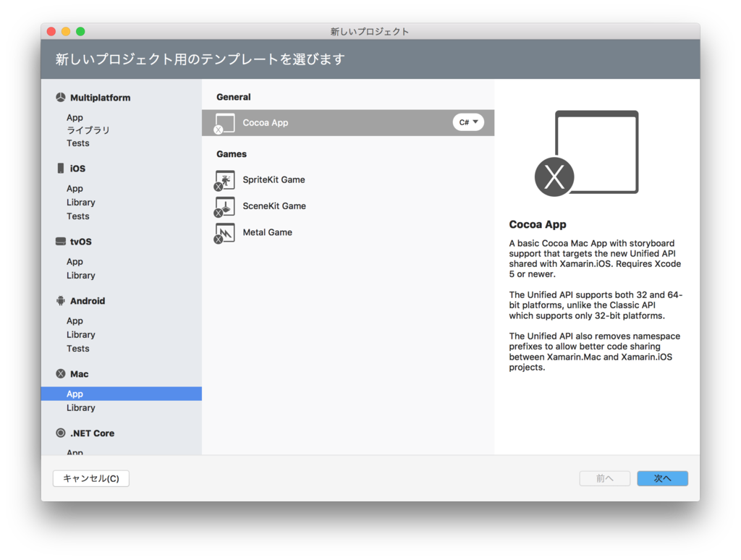Image resolution: width=741 pixels, height=560 pixels.
Task: Click the Android heading text
Action: (x=88, y=300)
